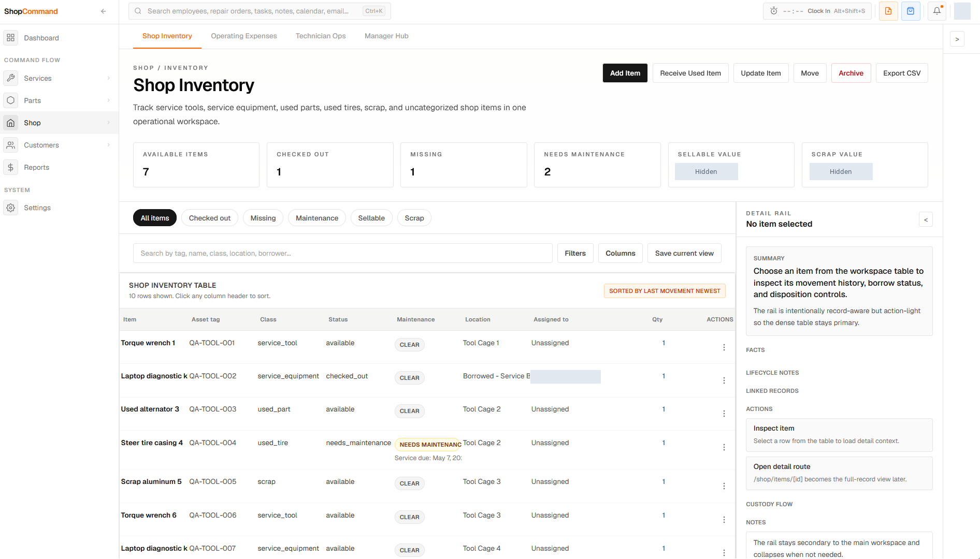Filter by Sellable items

coord(371,218)
